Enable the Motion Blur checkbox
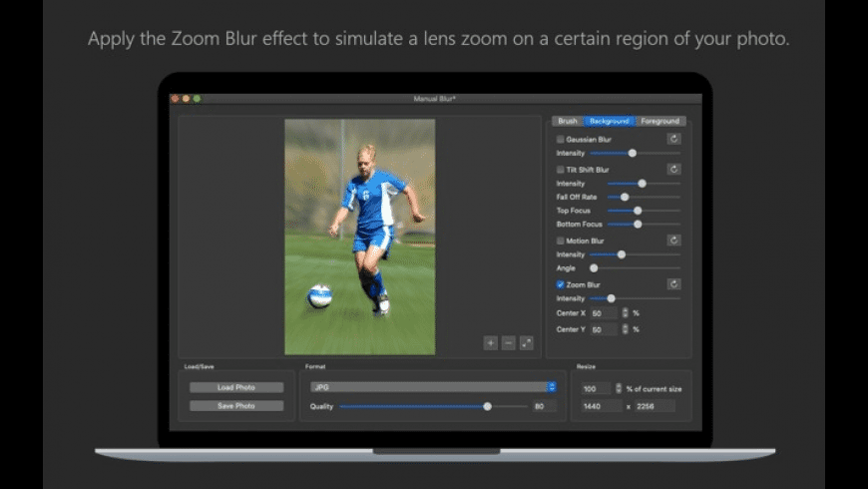 point(561,241)
